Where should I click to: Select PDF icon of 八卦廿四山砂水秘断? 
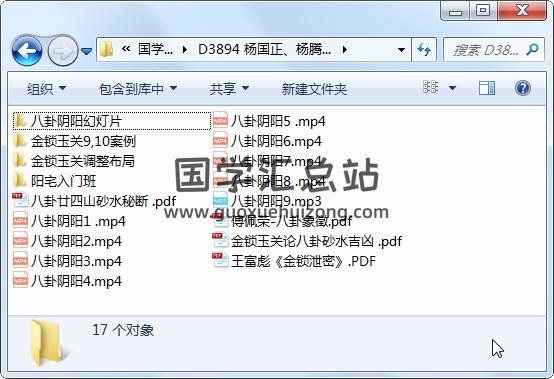[20, 200]
